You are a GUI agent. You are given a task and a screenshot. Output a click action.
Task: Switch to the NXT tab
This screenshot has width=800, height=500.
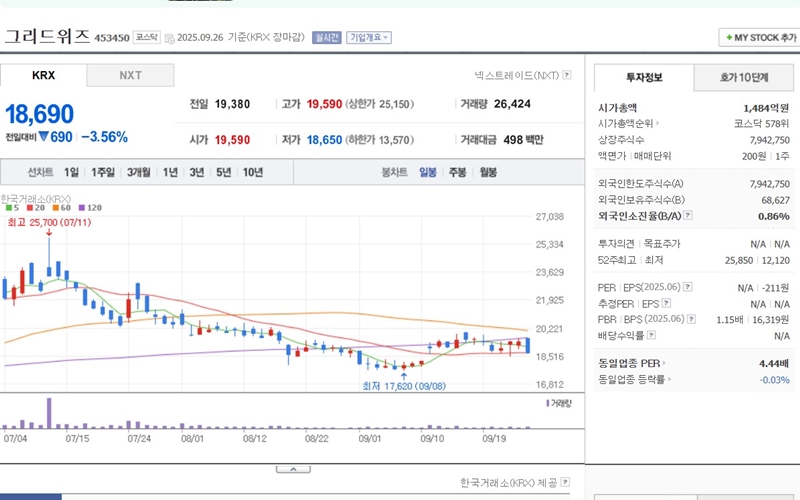131,75
